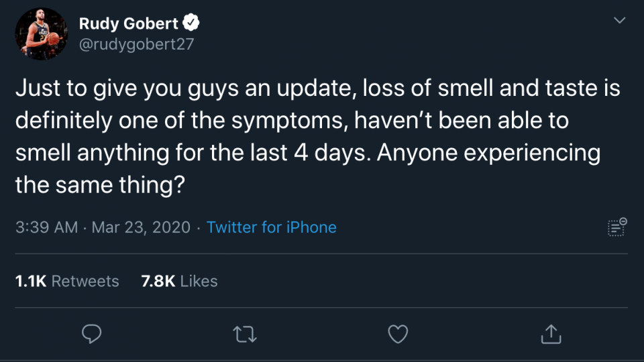Retweet this tweet using the arrows icon

tap(246, 333)
